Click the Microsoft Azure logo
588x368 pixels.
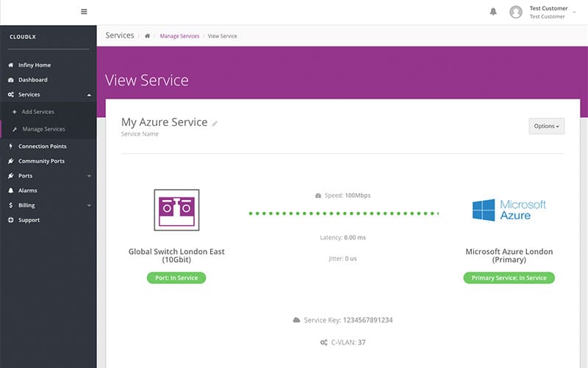pyautogui.click(x=509, y=210)
